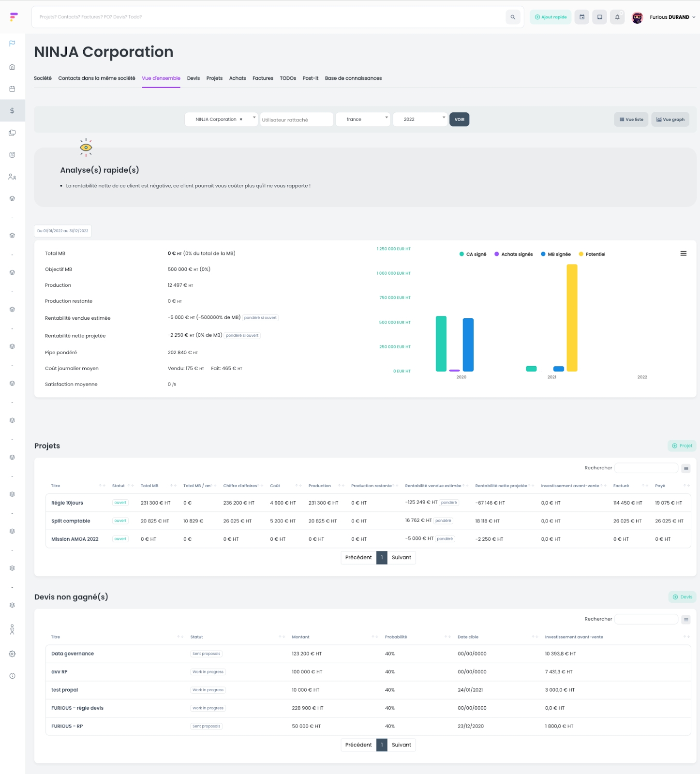Clear NINJA Corporation filter with the x
The image size is (700, 774).
point(241,119)
